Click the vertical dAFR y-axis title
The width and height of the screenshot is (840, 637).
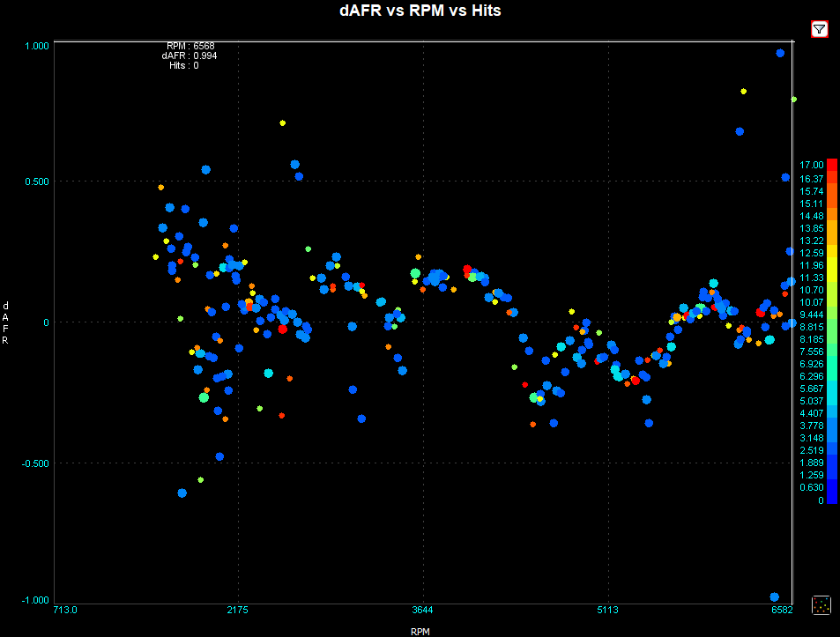pos(6,322)
